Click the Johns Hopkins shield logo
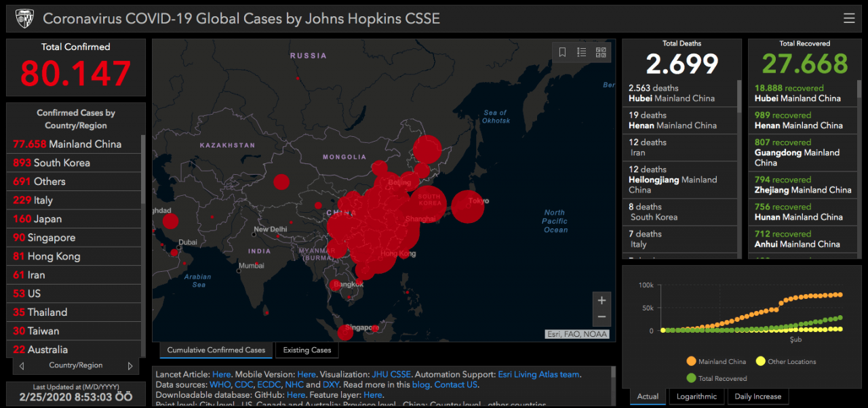The width and height of the screenshot is (868, 408). pyautogui.click(x=24, y=18)
